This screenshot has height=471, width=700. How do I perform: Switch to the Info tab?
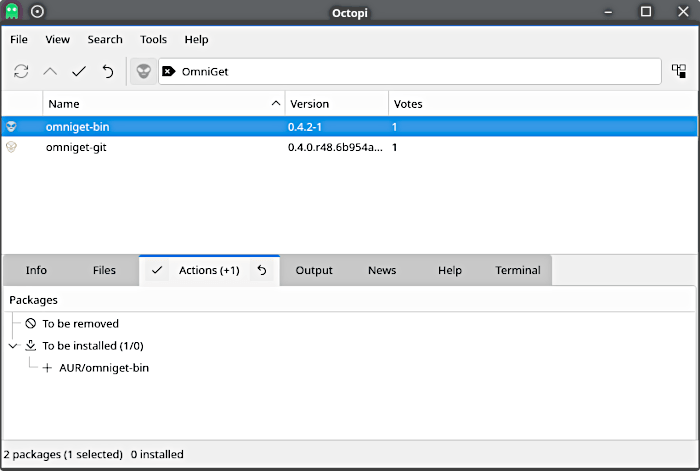tap(36, 270)
